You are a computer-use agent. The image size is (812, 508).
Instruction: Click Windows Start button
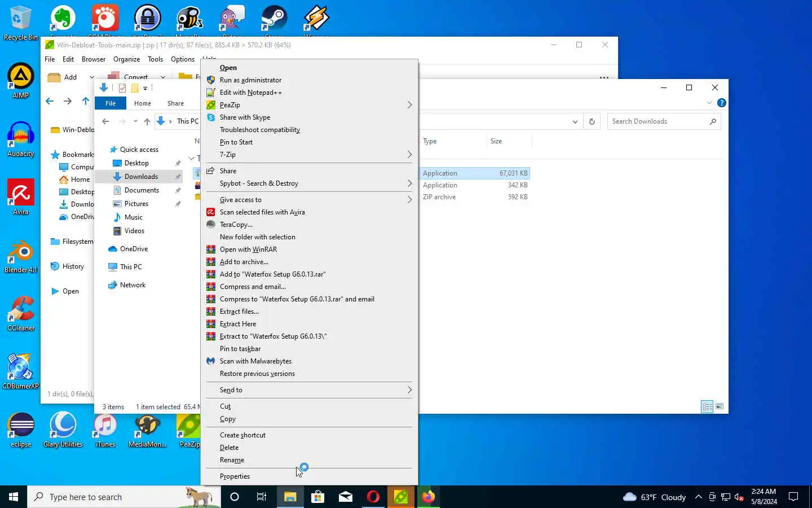point(14,497)
